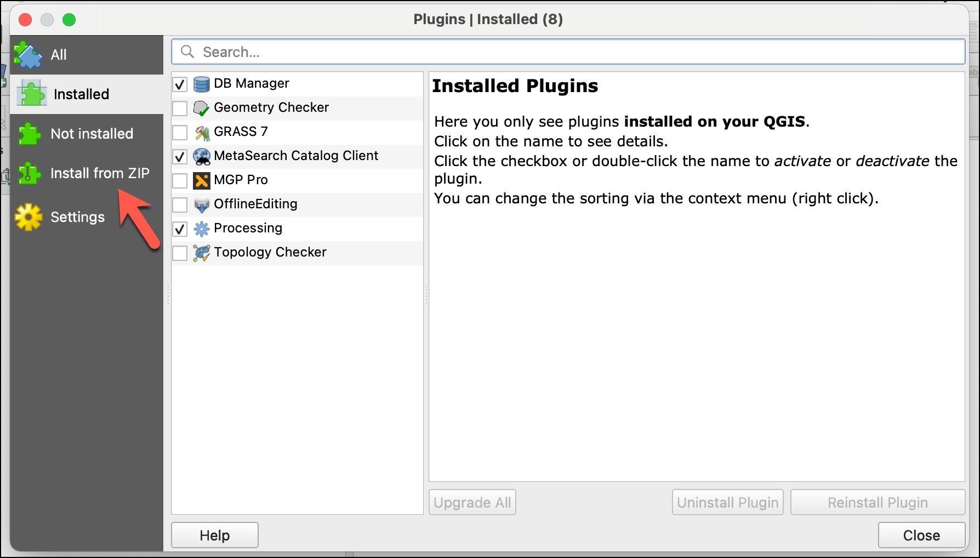This screenshot has height=558, width=980.
Task: Enable the Topology Checker checkbox
Action: tap(180, 253)
